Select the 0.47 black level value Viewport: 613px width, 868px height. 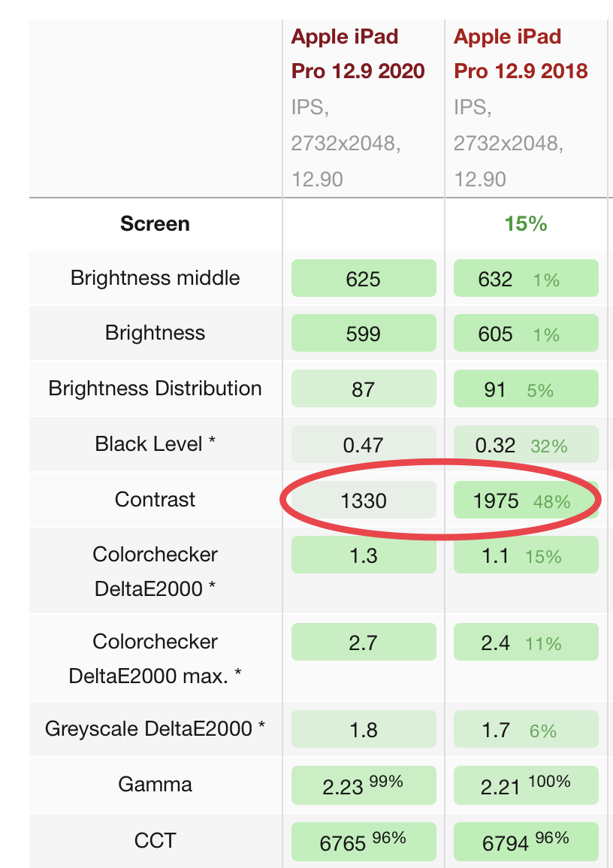[x=364, y=446]
